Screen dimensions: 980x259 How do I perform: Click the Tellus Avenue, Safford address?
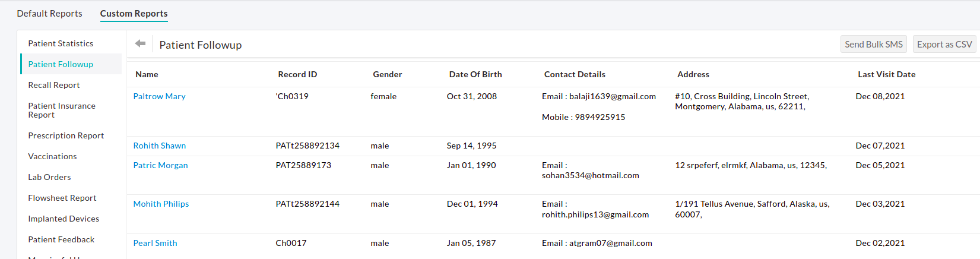[752, 209]
